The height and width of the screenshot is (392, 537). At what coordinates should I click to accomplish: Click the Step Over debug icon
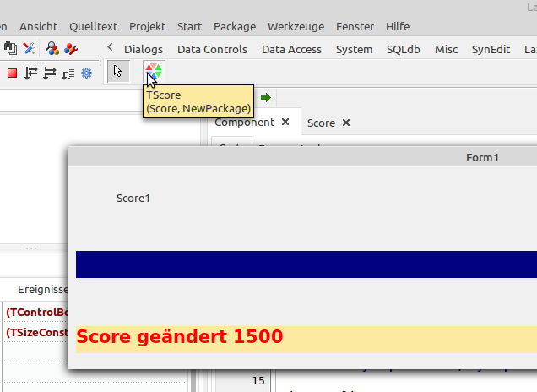[50, 73]
